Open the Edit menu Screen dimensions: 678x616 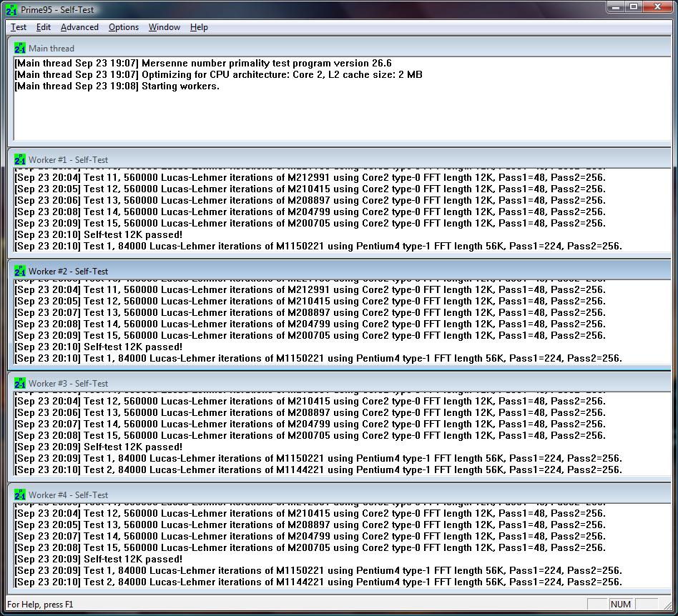[43, 27]
